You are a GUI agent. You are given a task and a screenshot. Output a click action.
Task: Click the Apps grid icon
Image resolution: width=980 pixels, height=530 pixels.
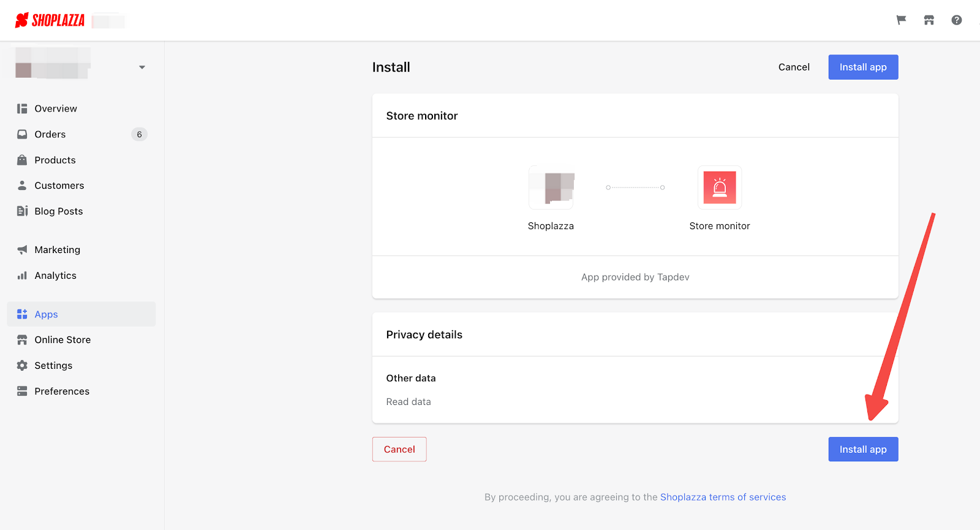coord(22,314)
